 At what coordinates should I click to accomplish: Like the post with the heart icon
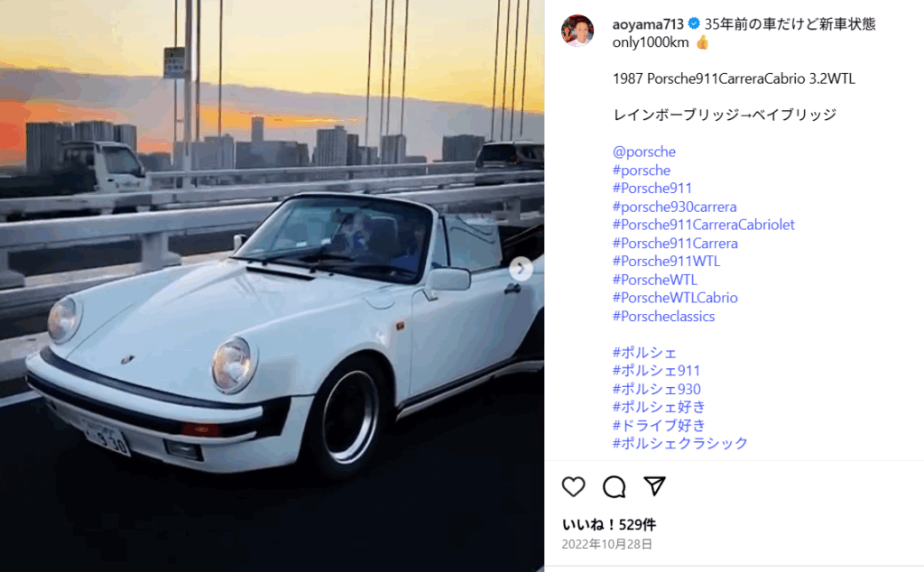click(x=573, y=486)
